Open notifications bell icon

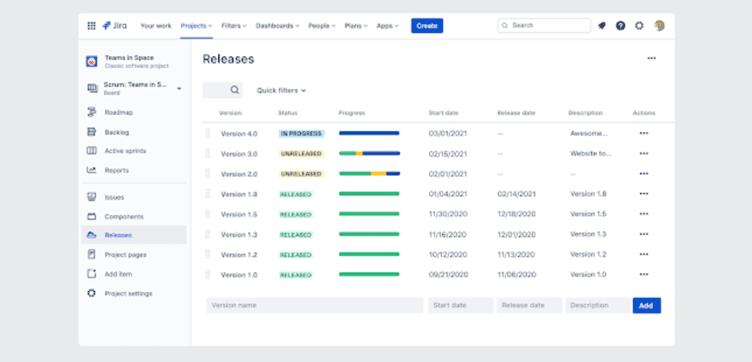[602, 26]
